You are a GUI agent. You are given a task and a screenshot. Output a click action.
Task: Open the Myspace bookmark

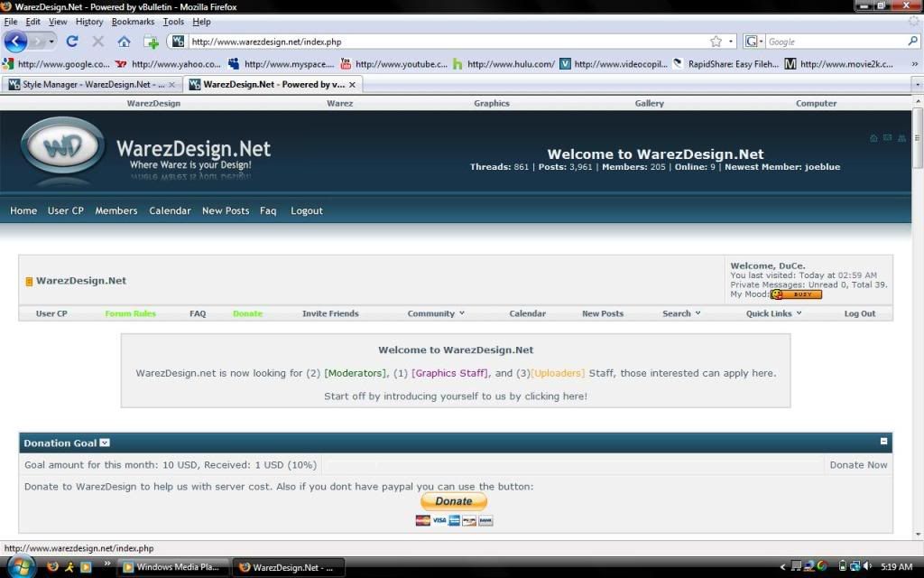click(282, 64)
